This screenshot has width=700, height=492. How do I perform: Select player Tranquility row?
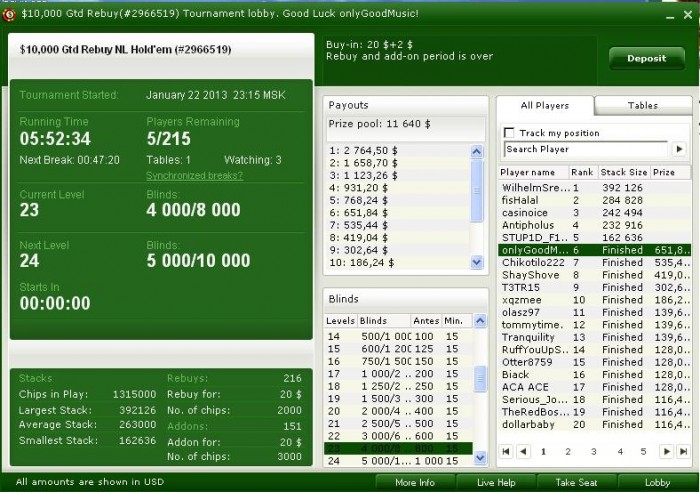tap(594, 337)
